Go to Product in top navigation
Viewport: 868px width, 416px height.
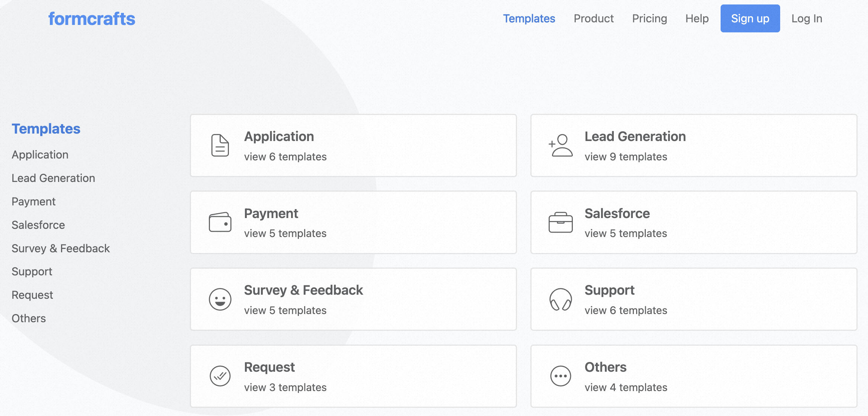click(594, 19)
